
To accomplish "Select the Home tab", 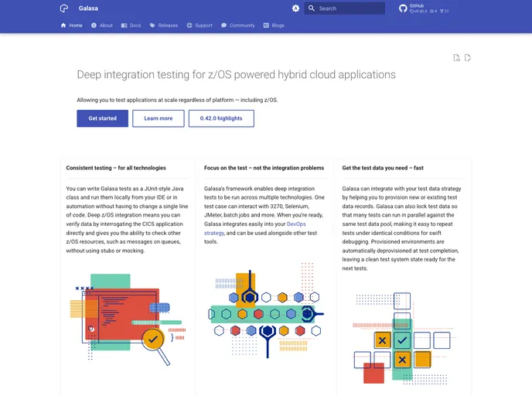I will click(x=71, y=26).
